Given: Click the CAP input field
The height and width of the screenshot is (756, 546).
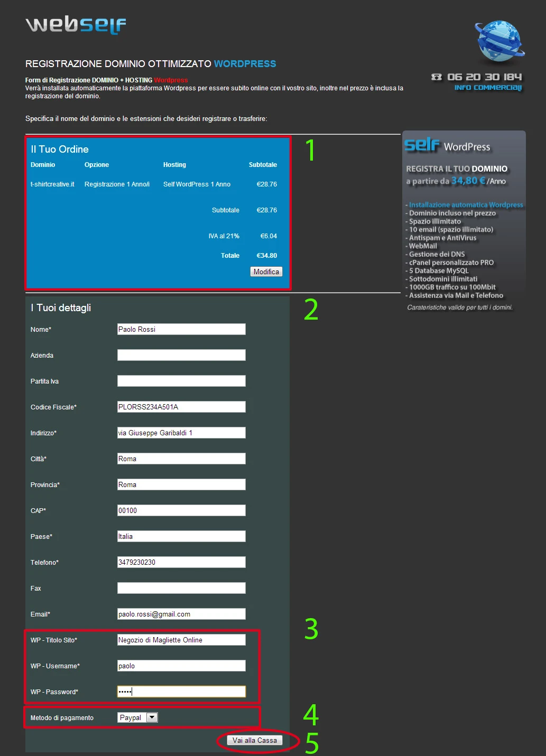Looking at the screenshot, I should [181, 510].
